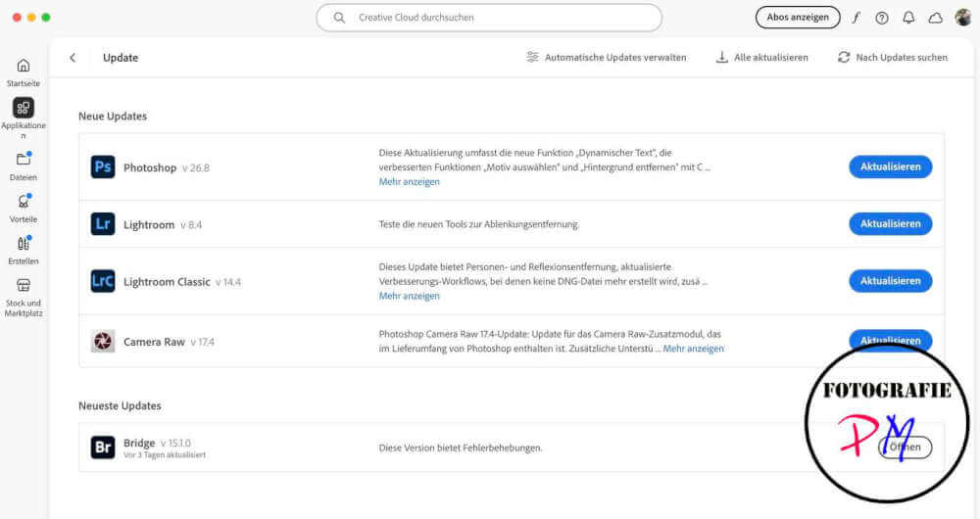Go back with the back arrow
The image size is (980, 519).
click(73, 58)
